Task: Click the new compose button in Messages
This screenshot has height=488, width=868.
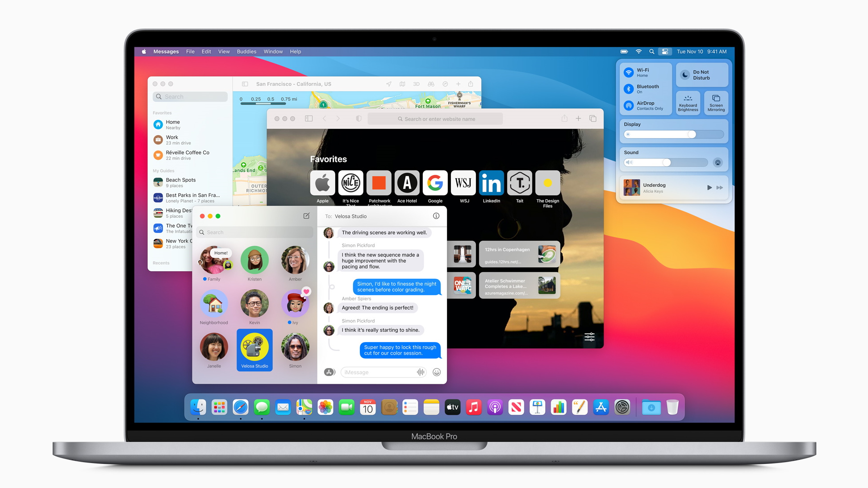Action: (307, 216)
